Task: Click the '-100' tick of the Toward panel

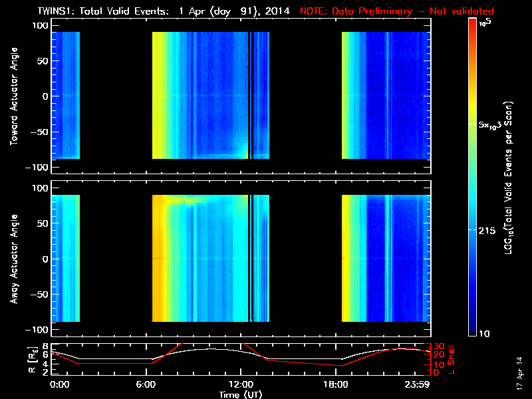Action: (37, 168)
